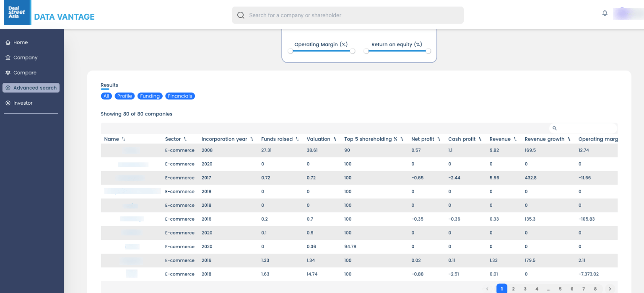Image resolution: width=644 pixels, height=293 pixels.
Task: Activate the Profile filter button
Action: (x=125, y=96)
